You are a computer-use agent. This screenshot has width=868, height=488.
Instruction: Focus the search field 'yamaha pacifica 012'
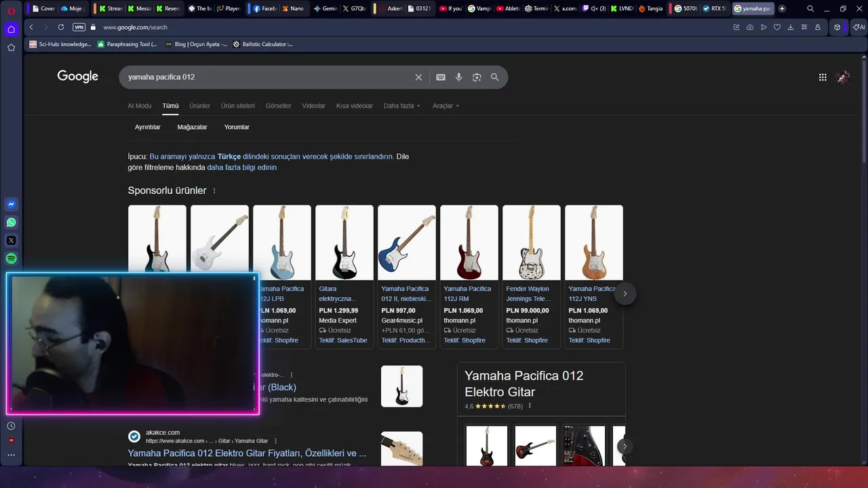(x=268, y=77)
